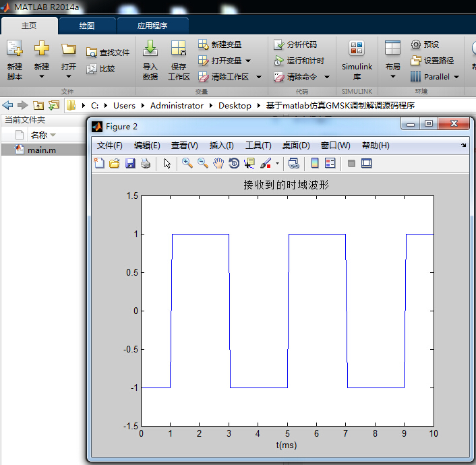Open the Simulink Library icon
Viewport: 476px width, 465px height.
point(357,49)
